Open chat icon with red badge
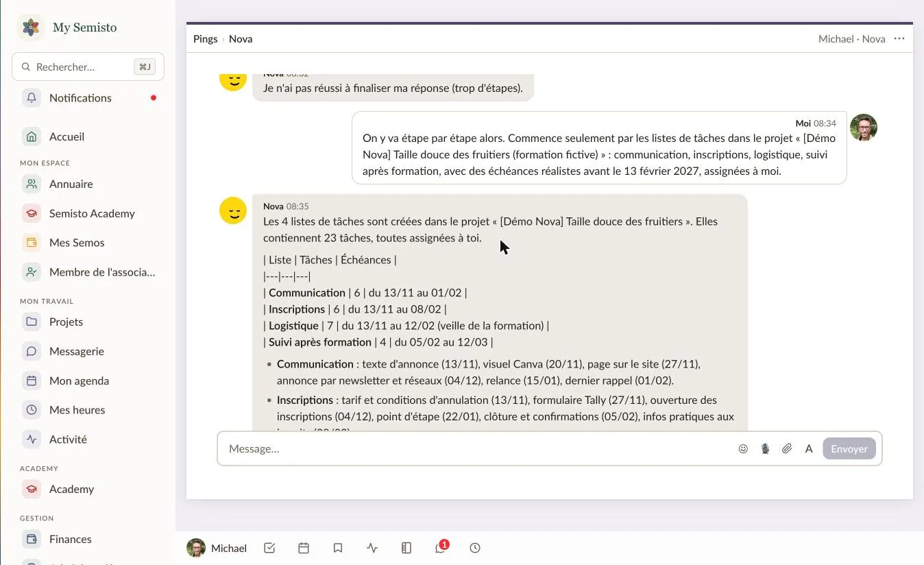The width and height of the screenshot is (924, 565). [x=441, y=548]
